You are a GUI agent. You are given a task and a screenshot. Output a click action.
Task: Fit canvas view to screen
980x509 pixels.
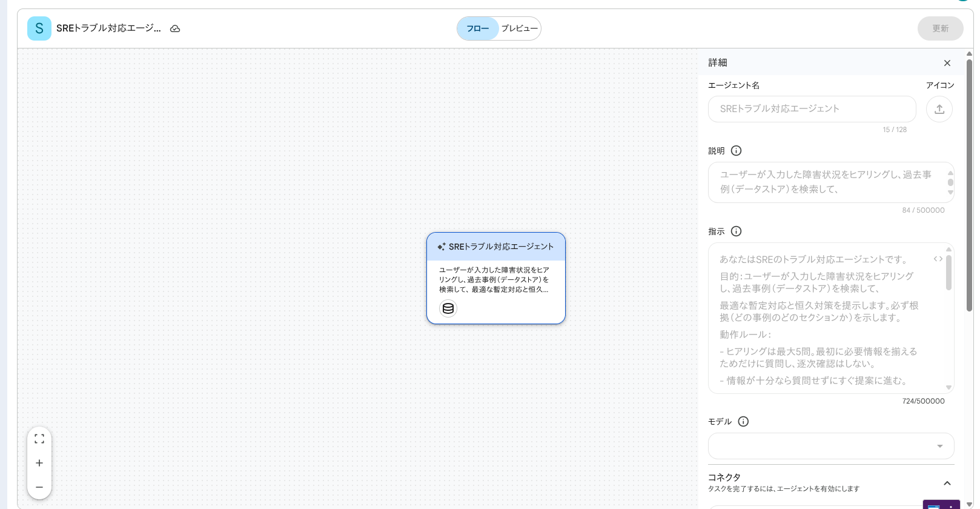39,439
